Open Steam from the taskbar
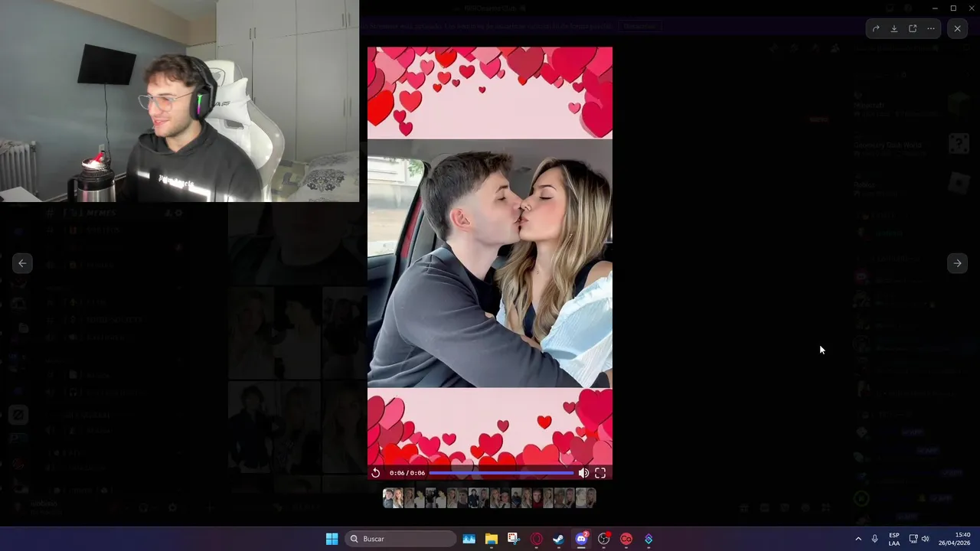This screenshot has height=551, width=980. [559, 539]
